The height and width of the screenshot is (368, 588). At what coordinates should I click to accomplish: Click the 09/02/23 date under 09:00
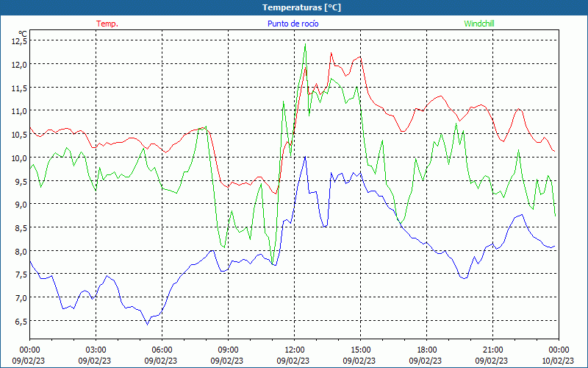[x=228, y=361]
